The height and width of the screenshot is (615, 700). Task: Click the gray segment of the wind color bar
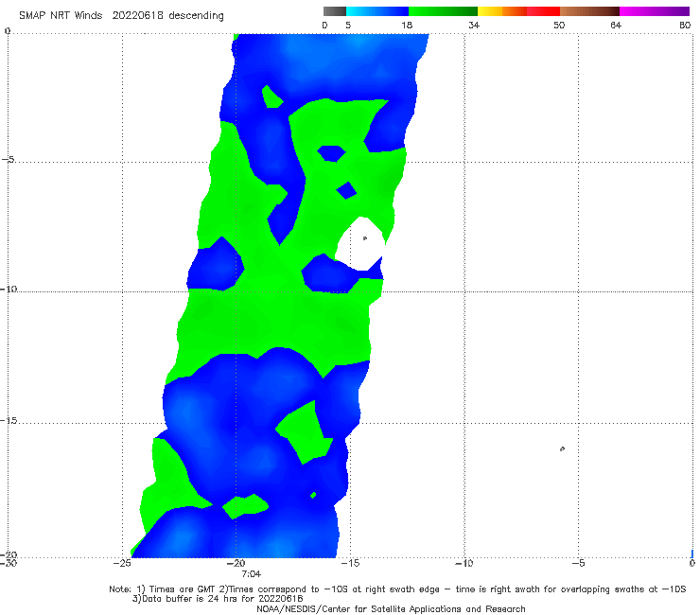334,11
